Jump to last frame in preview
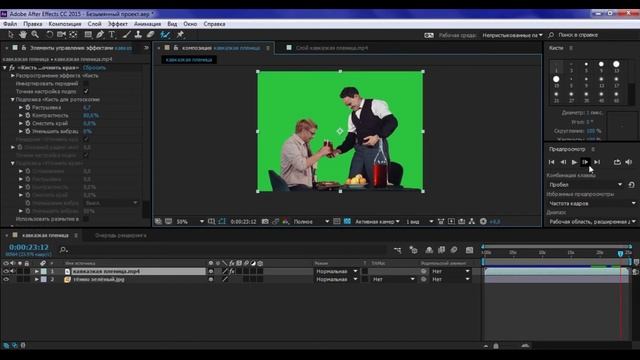Image resolution: width=640 pixels, height=360 pixels. coord(597,162)
